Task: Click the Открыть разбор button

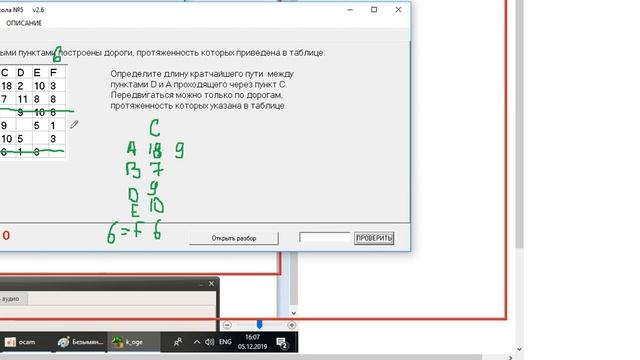Action: point(233,238)
